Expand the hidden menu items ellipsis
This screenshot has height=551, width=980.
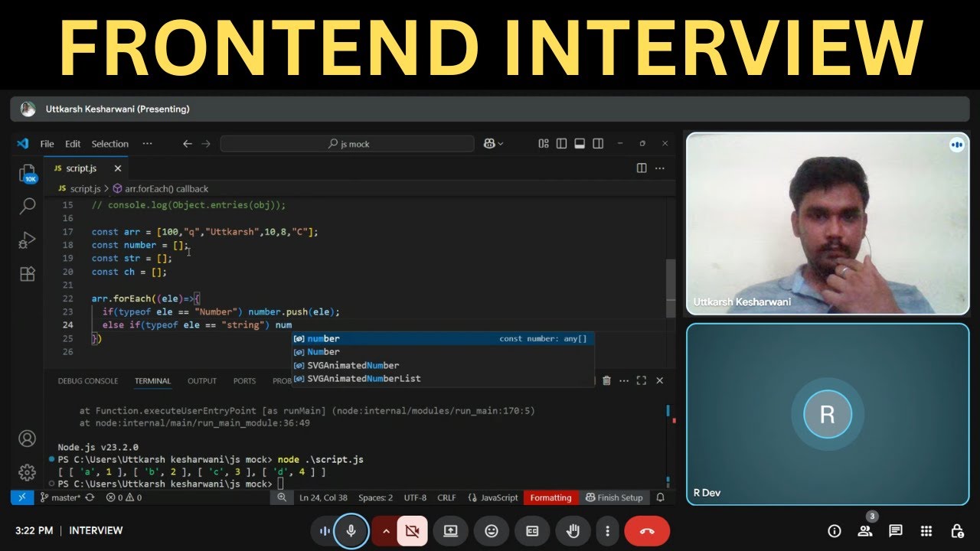pyautogui.click(x=147, y=144)
